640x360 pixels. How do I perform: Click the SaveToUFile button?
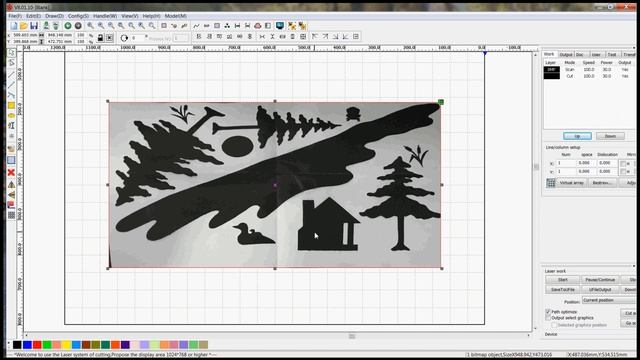point(562,289)
